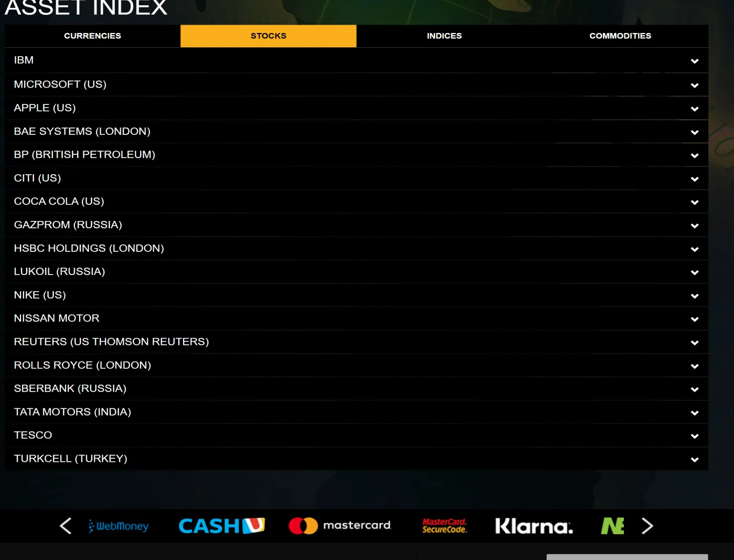
Task: Expand the Turkcell (Turkey) chevron
Action: 695,460
